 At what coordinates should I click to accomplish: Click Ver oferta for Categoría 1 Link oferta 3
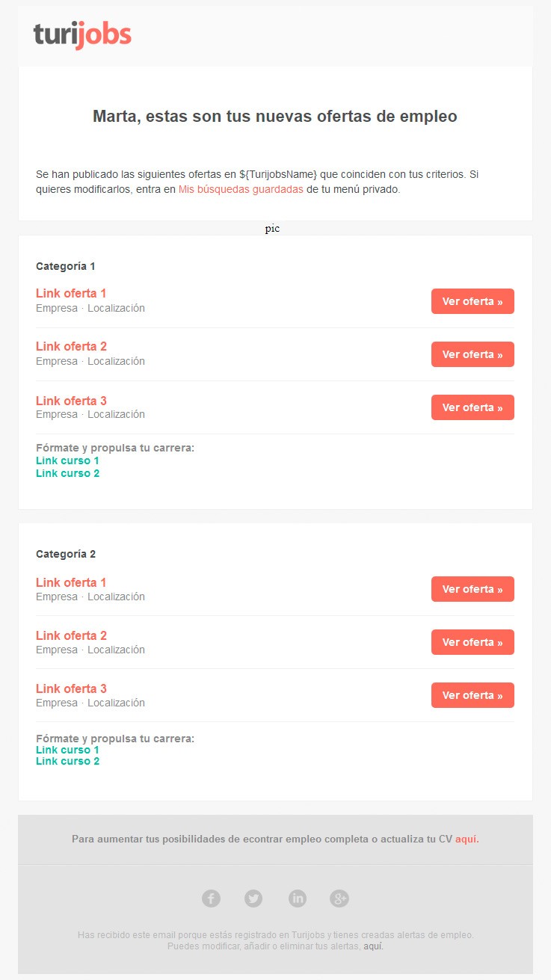coord(472,407)
